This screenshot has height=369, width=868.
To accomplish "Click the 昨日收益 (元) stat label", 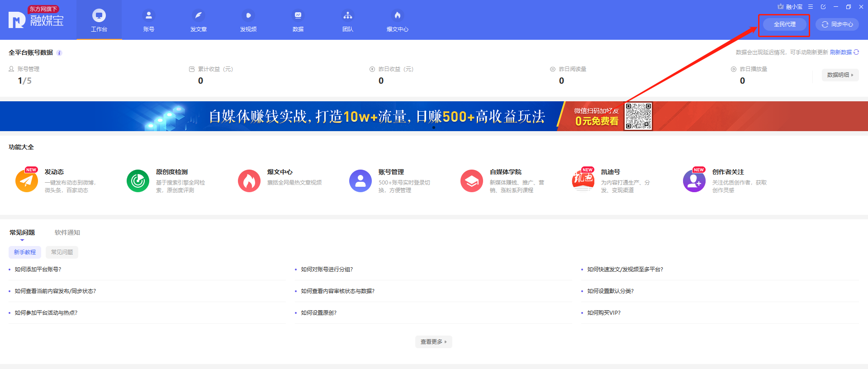I will pos(396,69).
